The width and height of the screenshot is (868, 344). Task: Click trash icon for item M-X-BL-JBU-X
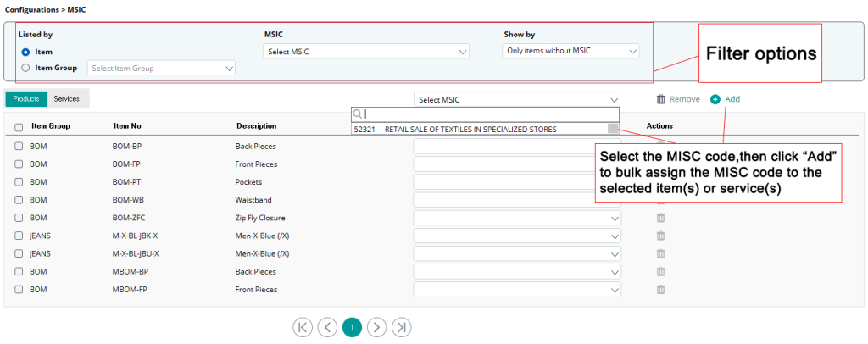pyautogui.click(x=660, y=254)
